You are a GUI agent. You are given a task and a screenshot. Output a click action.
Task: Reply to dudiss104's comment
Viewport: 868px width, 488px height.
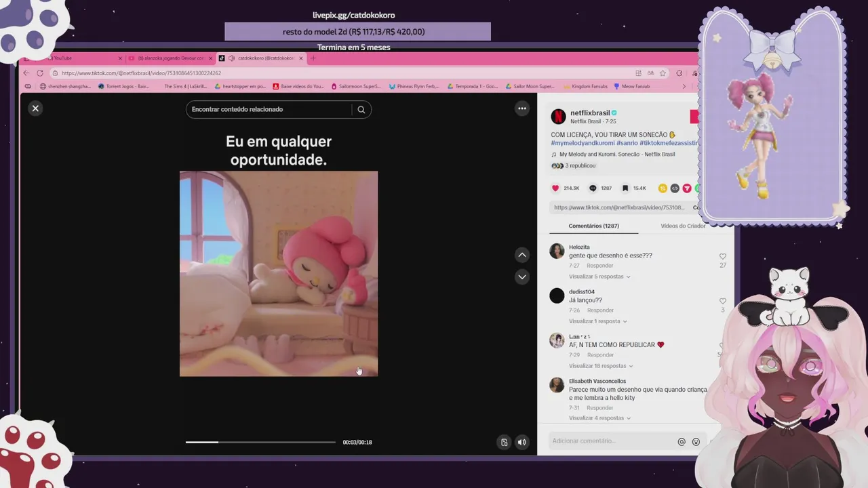(600, 310)
